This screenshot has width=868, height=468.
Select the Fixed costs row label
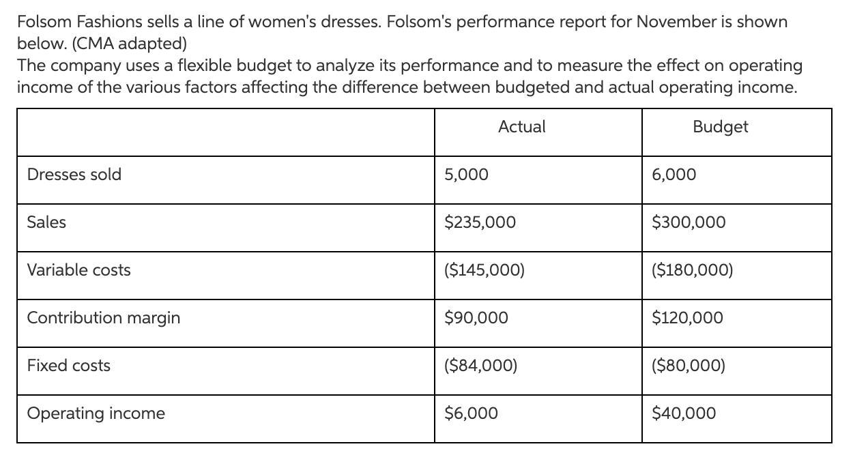tap(68, 366)
